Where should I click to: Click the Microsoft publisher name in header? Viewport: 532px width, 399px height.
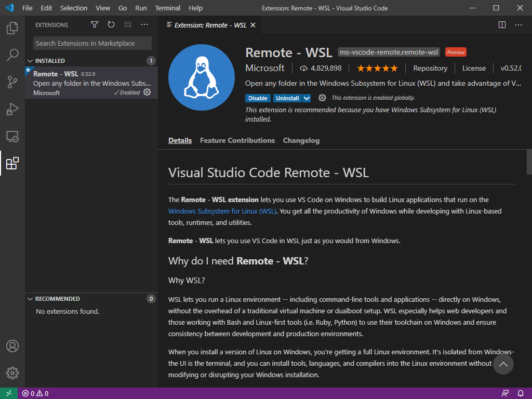[264, 68]
